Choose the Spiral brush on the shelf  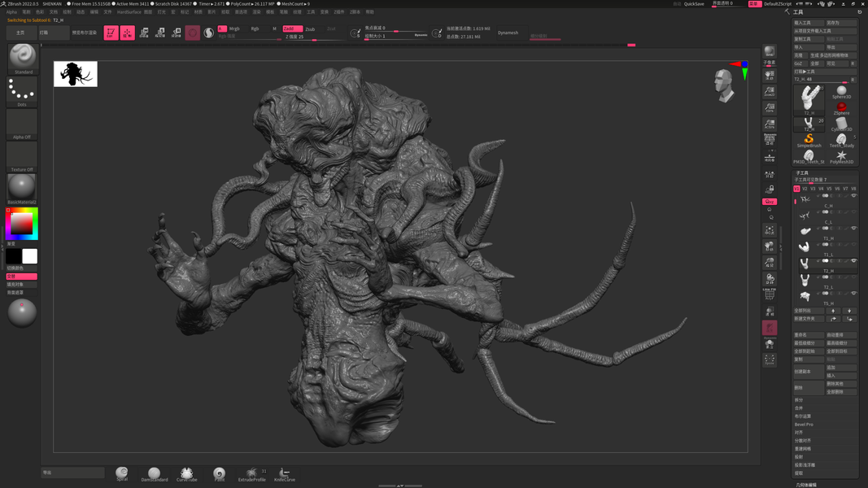coord(122,473)
